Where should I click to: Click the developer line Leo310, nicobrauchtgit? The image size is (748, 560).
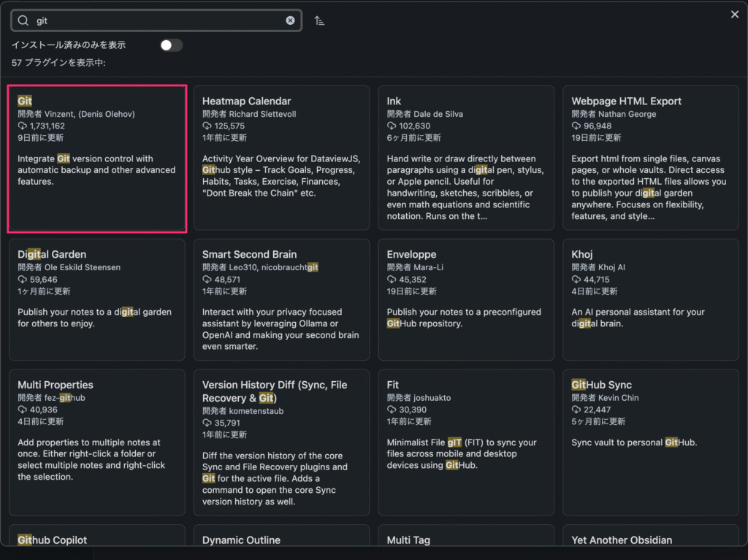(273, 268)
